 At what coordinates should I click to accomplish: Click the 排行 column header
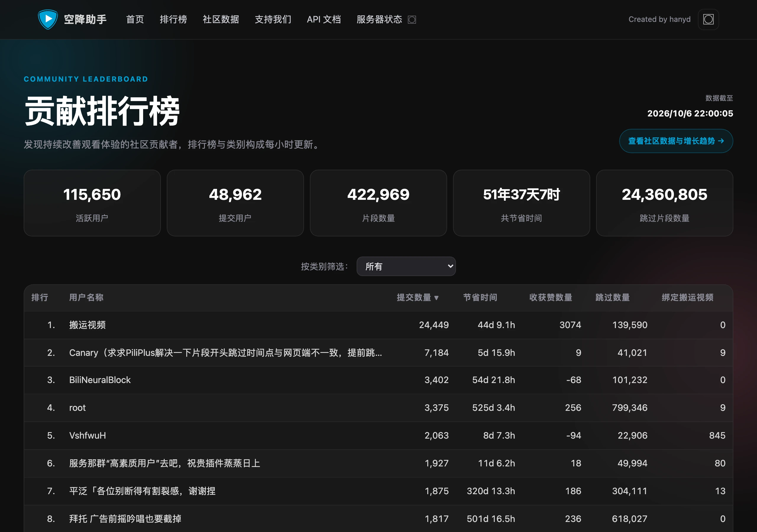point(40,298)
